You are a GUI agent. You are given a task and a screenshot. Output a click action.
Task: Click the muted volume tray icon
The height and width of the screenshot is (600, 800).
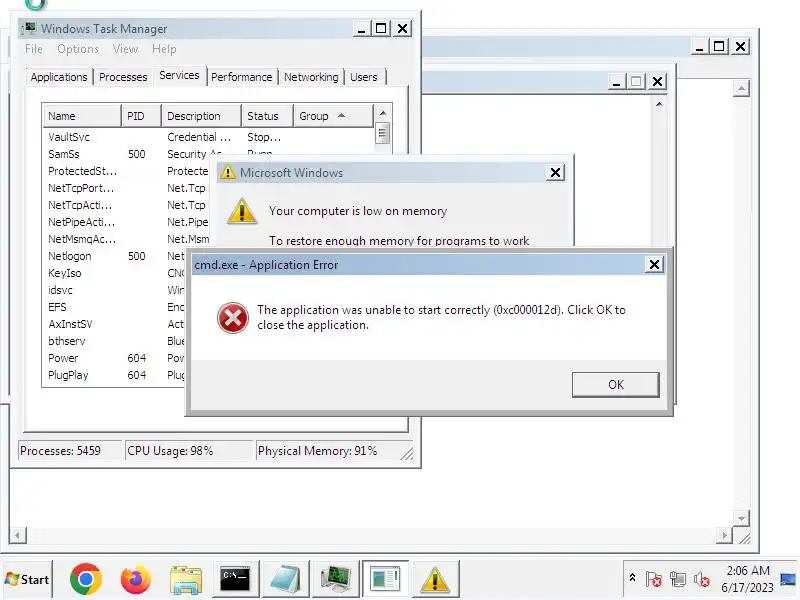pyautogui.click(x=702, y=579)
